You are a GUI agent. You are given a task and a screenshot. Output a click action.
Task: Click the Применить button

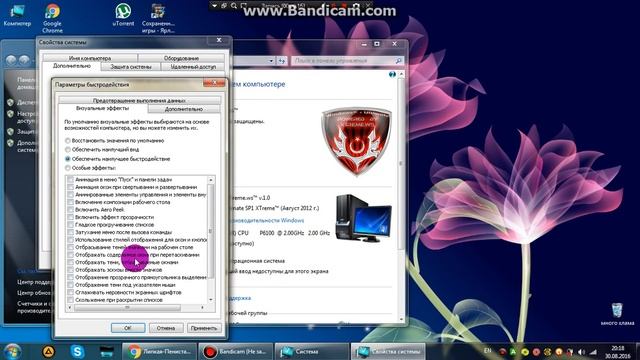tap(204, 328)
